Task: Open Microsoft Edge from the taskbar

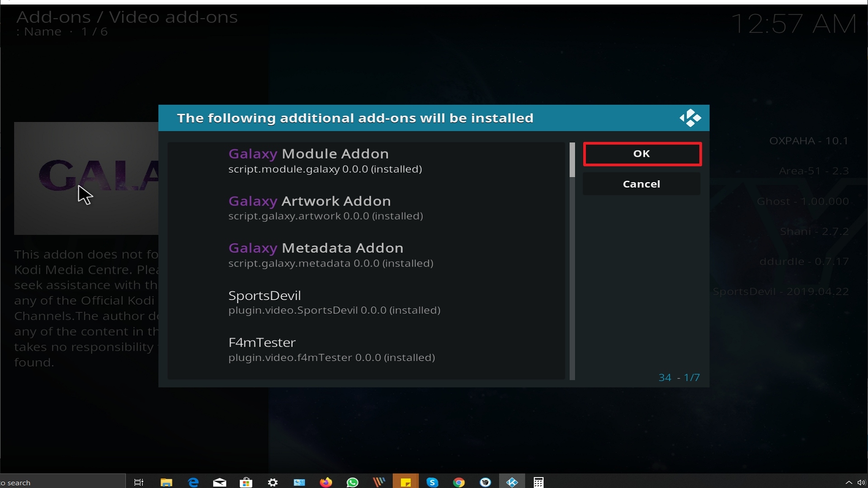Action: [x=193, y=482]
